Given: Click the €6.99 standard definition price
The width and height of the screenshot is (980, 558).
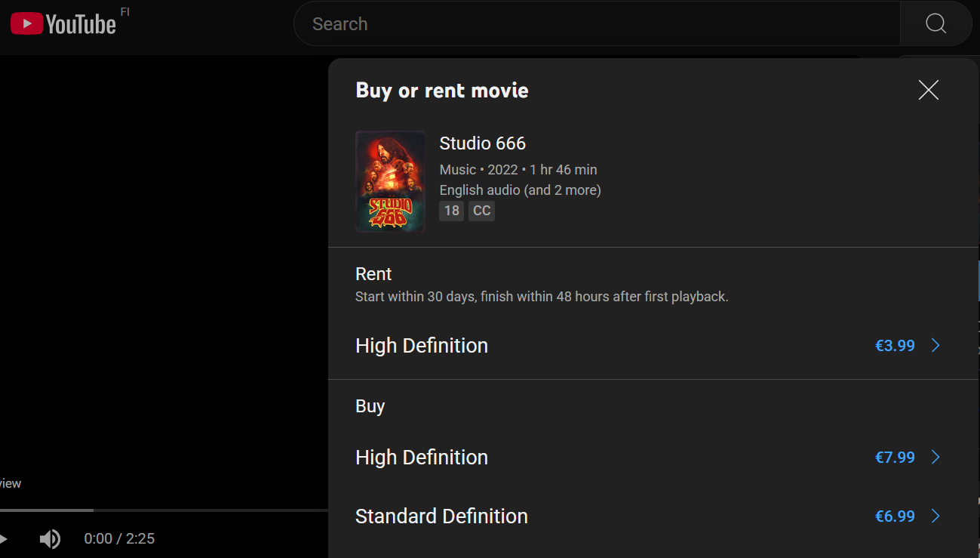Looking at the screenshot, I should pos(895,516).
